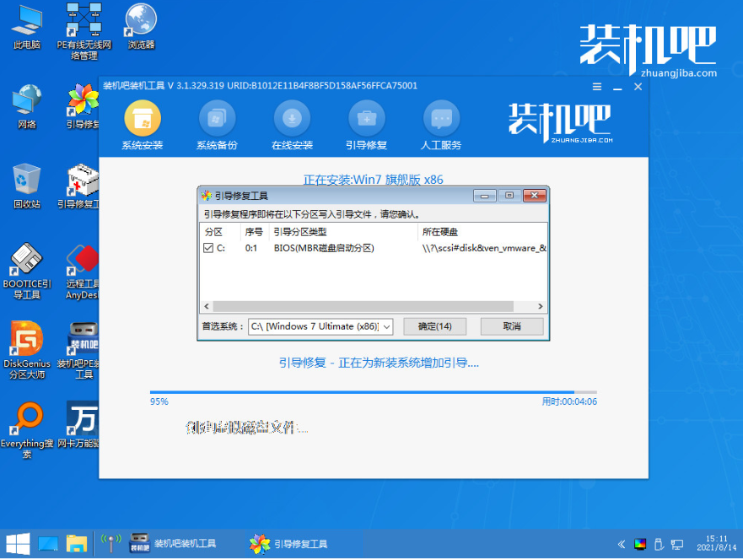Switch to 装机吧装机工具 taskbar item

(174, 544)
